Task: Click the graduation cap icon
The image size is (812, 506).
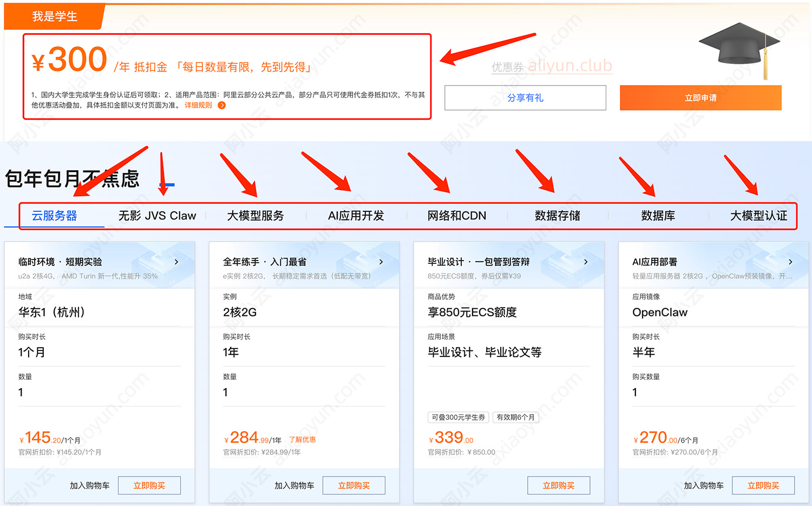Action: 739,50
